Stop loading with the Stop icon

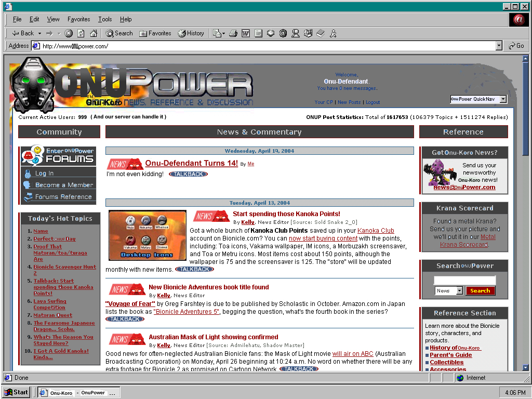[69, 33]
